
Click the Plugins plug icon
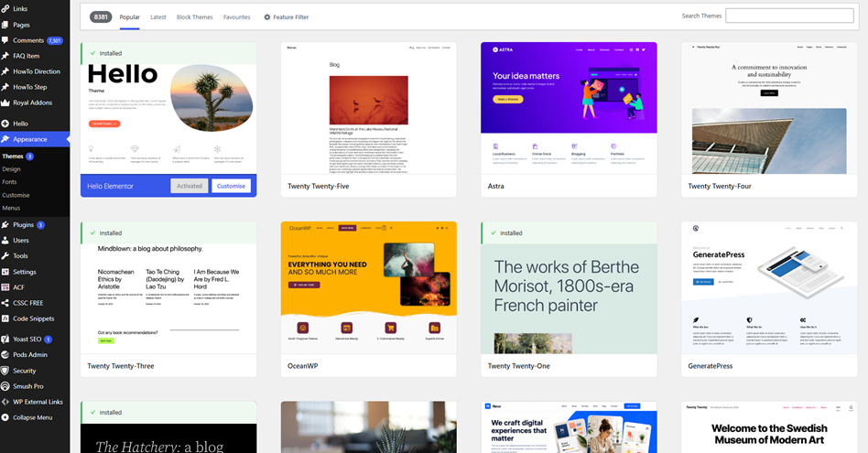(5, 225)
